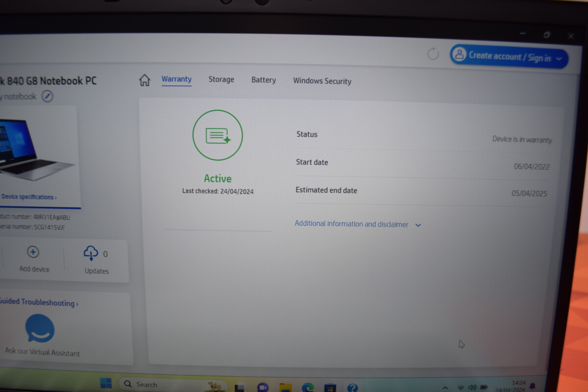Screen dimensions: 588x392
Task: Click the end date 05/04/2025
Action: point(529,194)
